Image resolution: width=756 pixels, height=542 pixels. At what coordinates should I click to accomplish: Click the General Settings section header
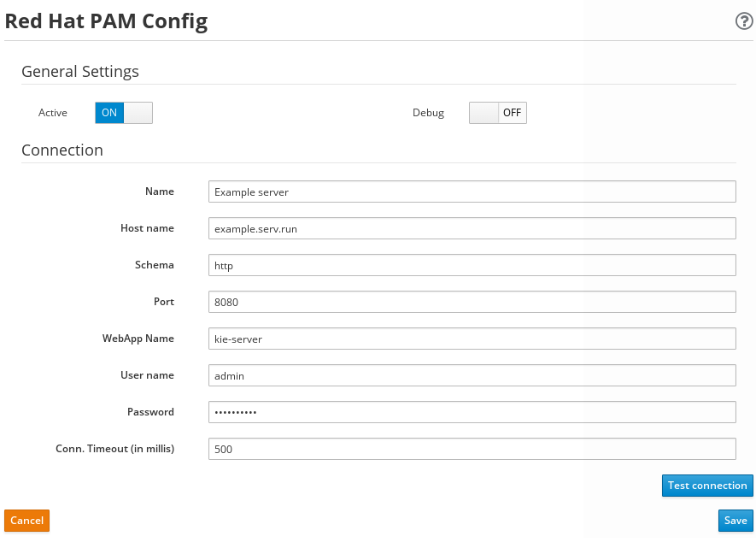pos(80,72)
